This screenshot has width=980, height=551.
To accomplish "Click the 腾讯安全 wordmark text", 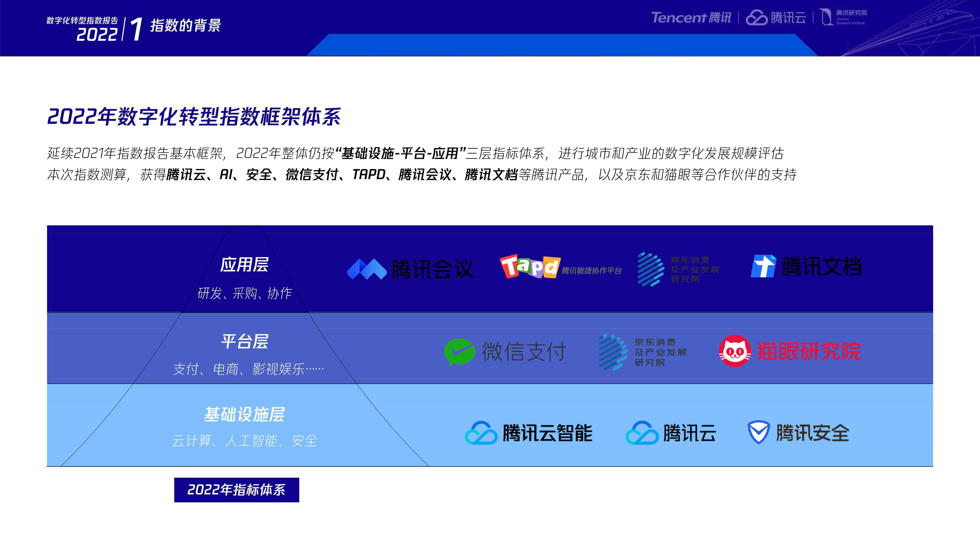I will (x=813, y=433).
